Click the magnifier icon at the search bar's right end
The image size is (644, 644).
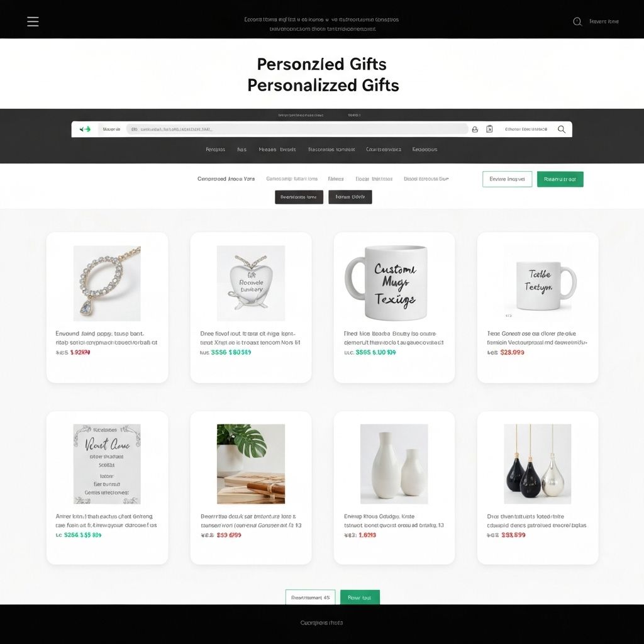[562, 130]
